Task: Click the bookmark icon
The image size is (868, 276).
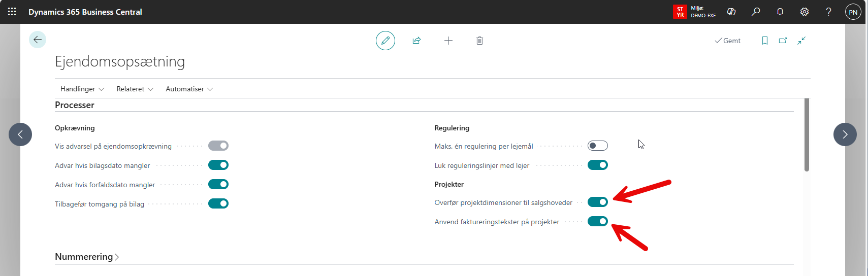Action: pyautogui.click(x=765, y=41)
